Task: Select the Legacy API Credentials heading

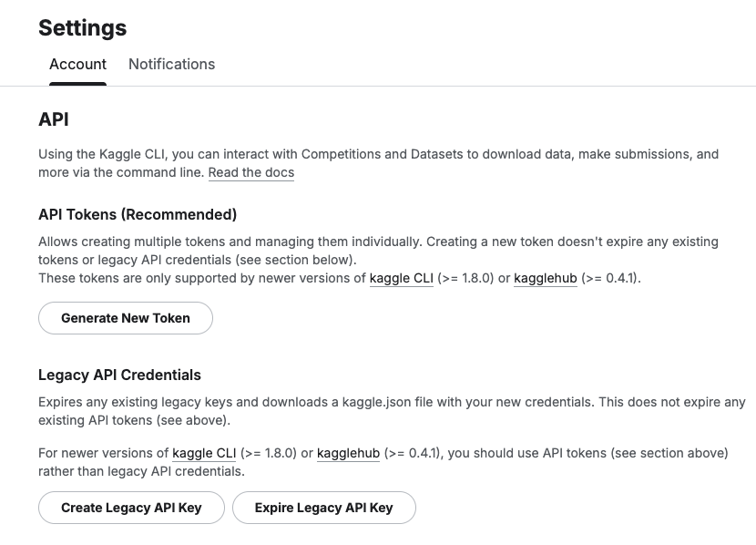Action: (119, 375)
